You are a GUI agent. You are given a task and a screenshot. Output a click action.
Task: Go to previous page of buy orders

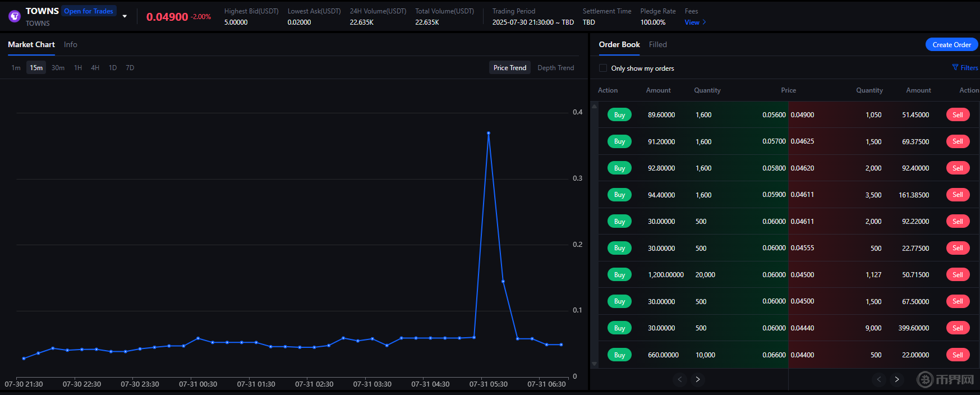pos(680,379)
